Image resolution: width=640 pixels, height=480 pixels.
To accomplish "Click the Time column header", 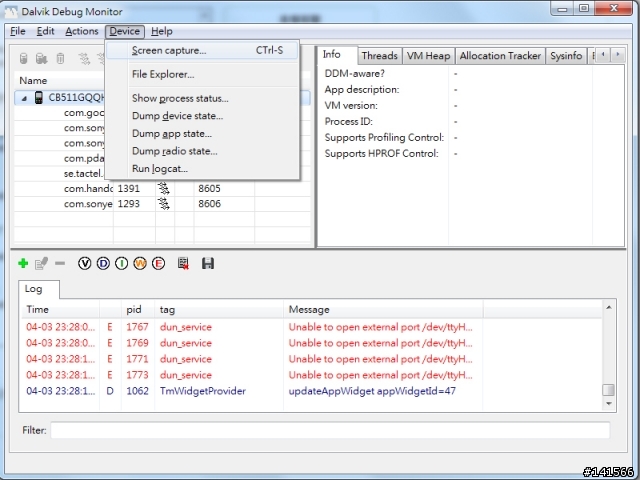I will click(x=60, y=309).
